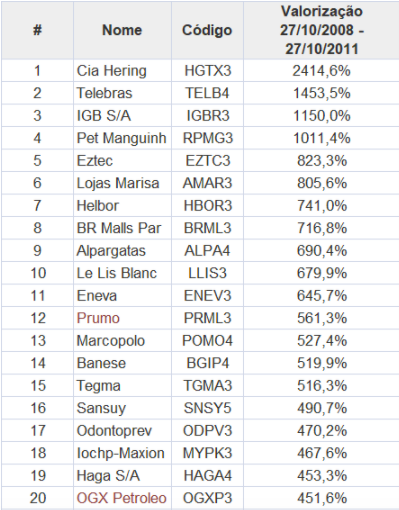
Task: Click the 451,6% value cell
Action: (322, 498)
